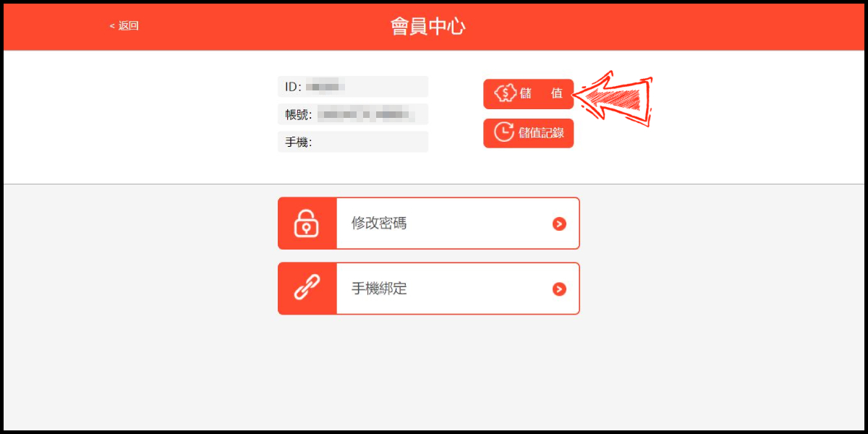Open the 儲值 top-up button label

point(541,93)
